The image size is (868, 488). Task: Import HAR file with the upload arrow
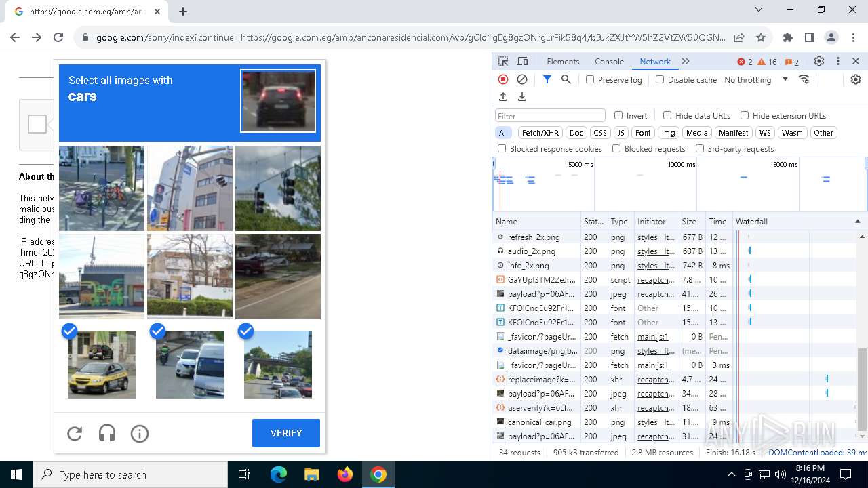(503, 97)
